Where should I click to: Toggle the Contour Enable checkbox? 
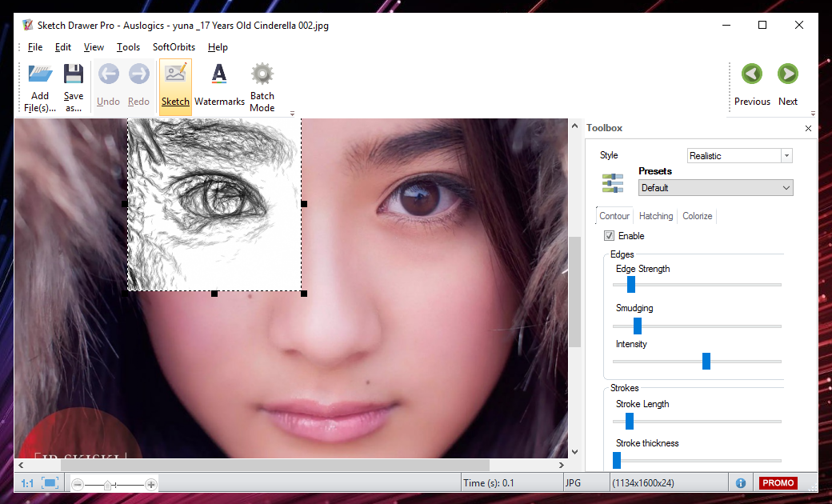pyautogui.click(x=609, y=235)
